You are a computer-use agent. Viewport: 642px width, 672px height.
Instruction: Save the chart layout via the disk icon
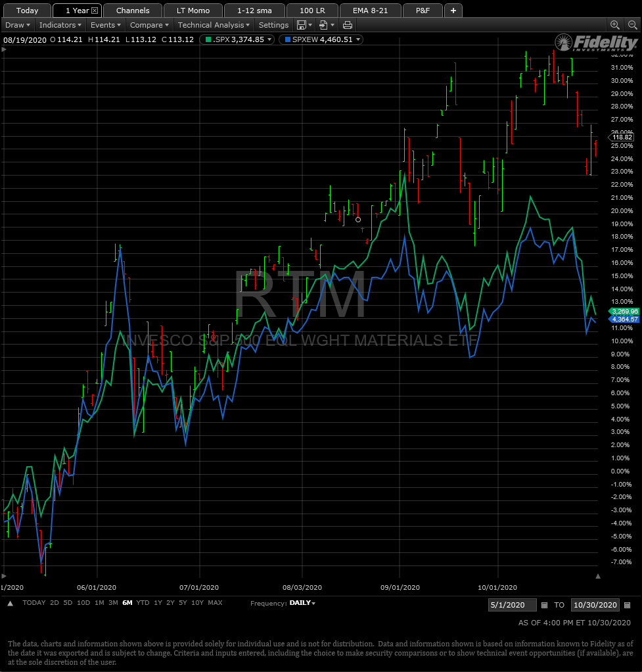coord(302,25)
